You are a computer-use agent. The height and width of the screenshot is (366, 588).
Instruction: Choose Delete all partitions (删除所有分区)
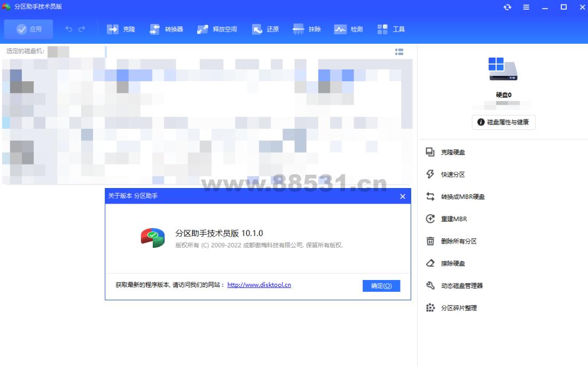click(x=451, y=241)
